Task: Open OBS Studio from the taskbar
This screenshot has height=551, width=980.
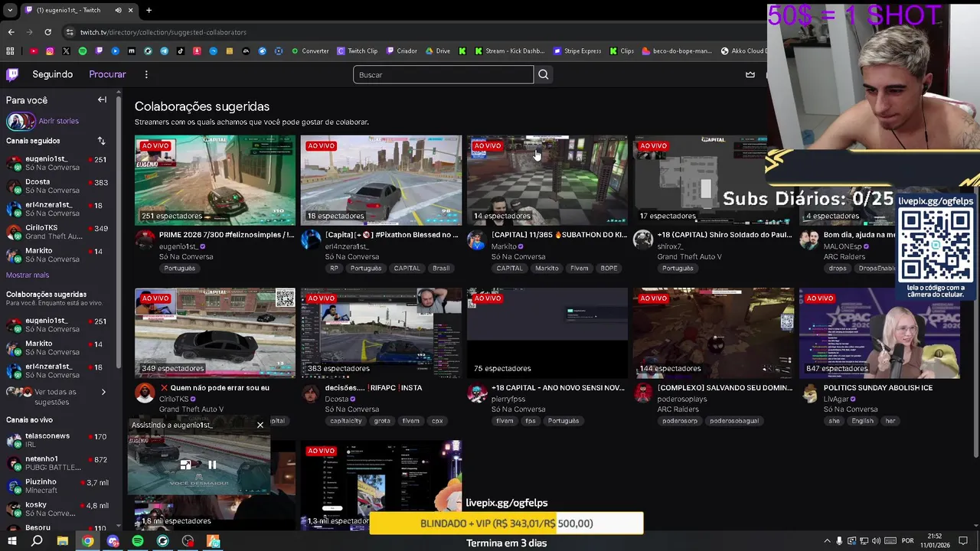Action: pyautogui.click(x=188, y=541)
